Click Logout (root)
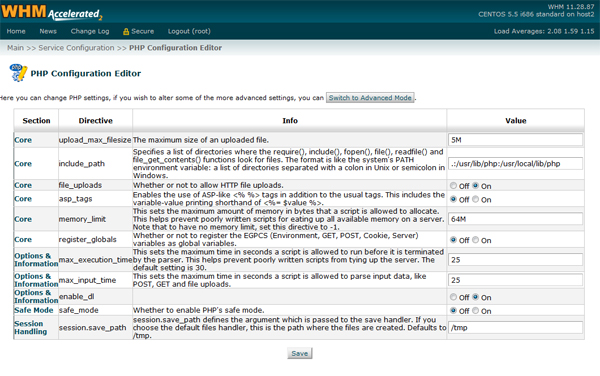The width and height of the screenshot is (600, 376). pos(189,31)
